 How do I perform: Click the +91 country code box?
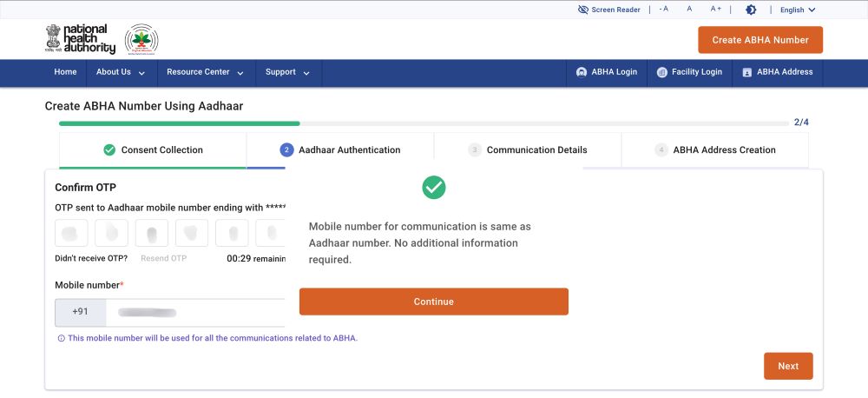[x=80, y=313]
